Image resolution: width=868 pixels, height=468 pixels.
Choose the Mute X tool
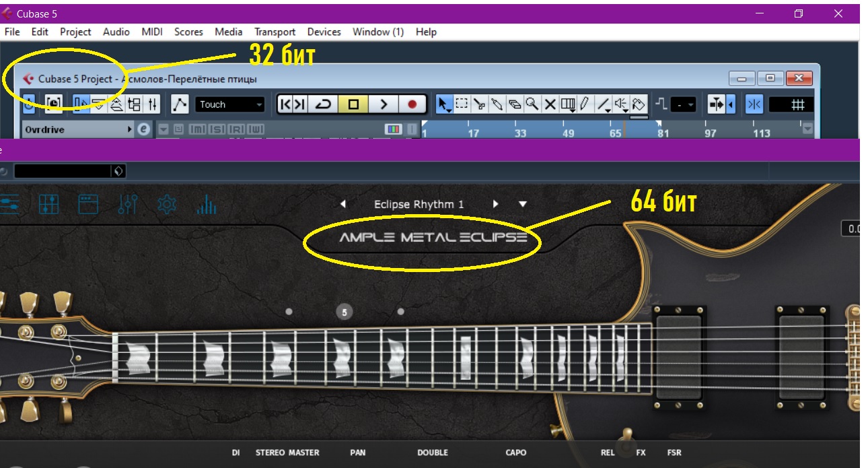point(550,104)
